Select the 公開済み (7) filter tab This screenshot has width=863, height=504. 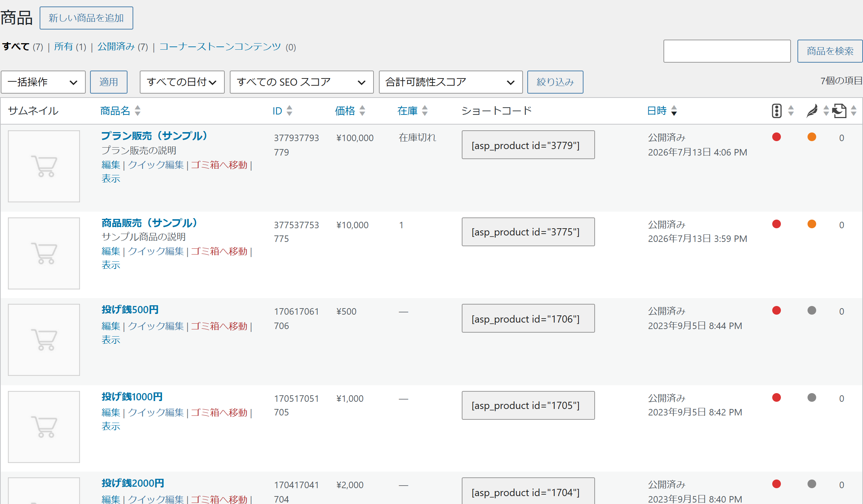[x=123, y=47]
